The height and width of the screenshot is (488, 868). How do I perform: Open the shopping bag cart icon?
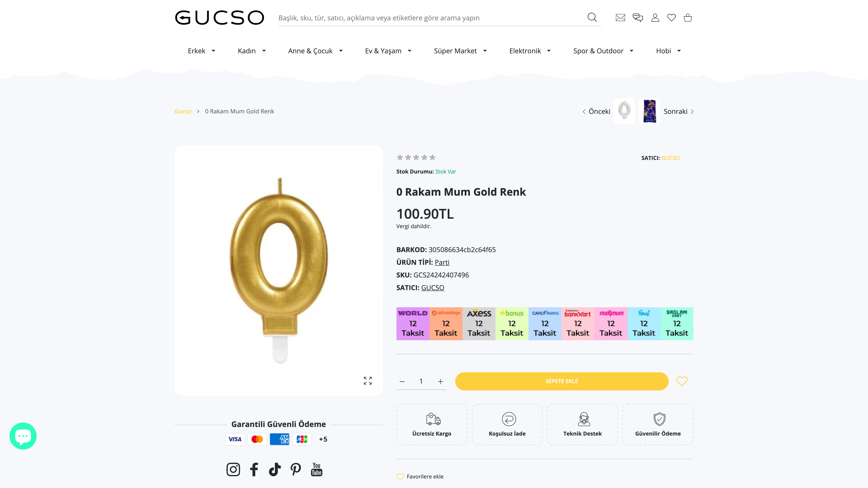[688, 18]
